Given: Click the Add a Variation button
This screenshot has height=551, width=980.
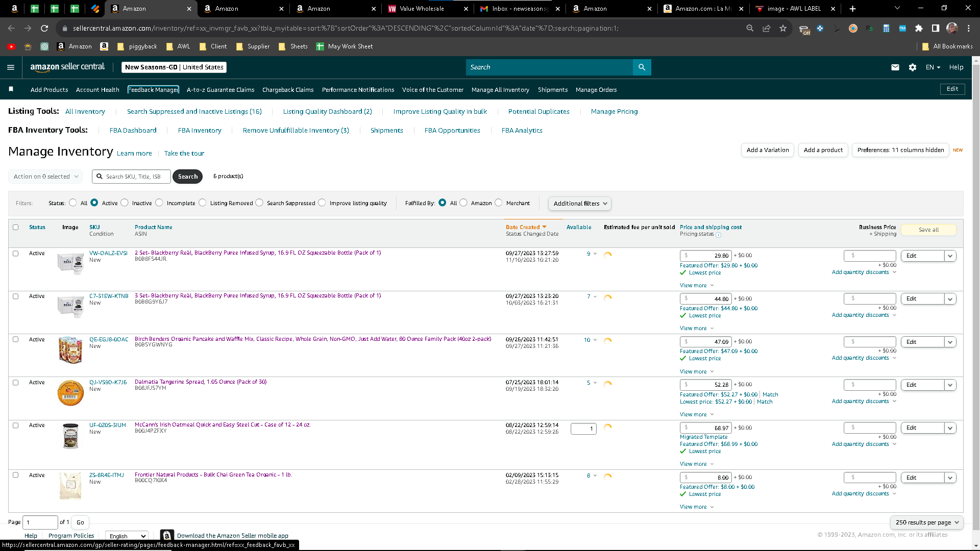Looking at the screenshot, I should [768, 150].
